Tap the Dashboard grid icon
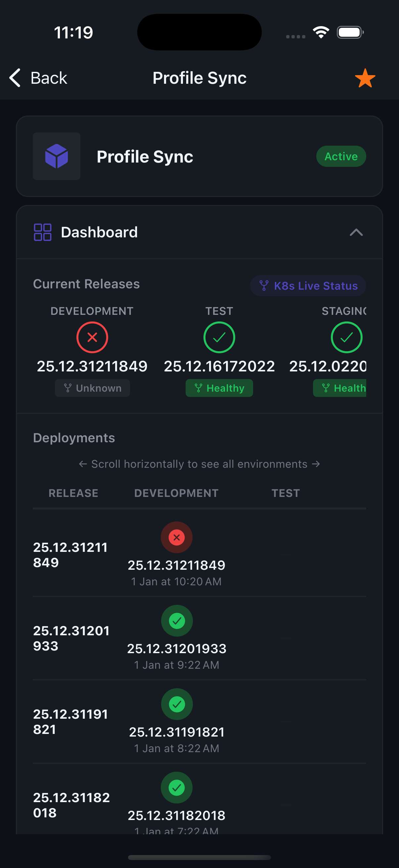 coord(42,232)
